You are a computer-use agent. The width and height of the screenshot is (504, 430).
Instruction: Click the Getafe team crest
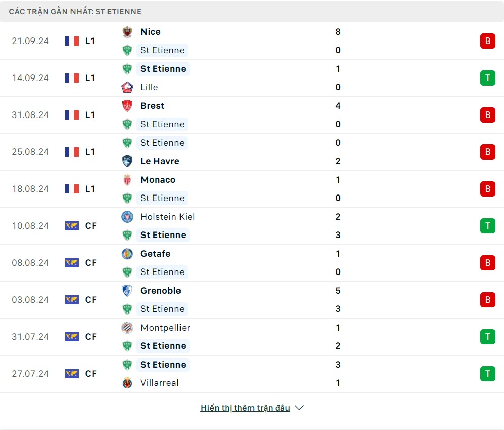[127, 254]
